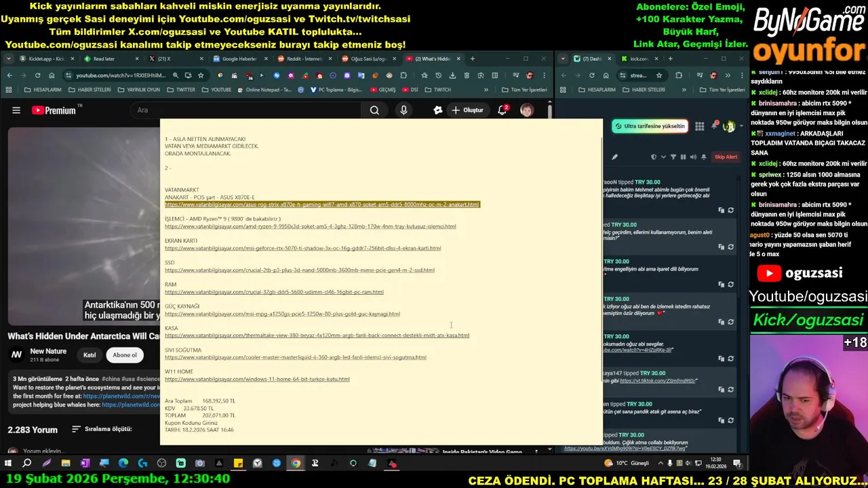868x488 pixels.
Task: Open the Thermaltake View 380 kasa link
Action: pos(317,335)
